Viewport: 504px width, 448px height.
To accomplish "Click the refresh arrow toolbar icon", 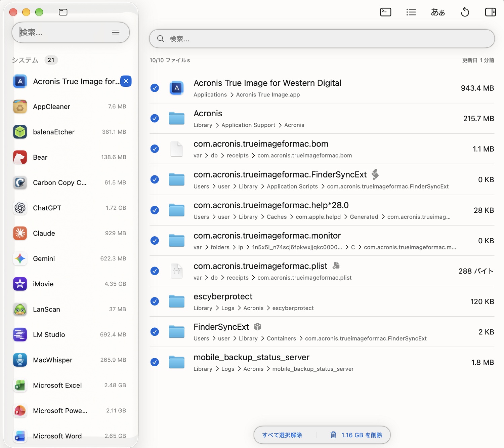I will click(x=465, y=12).
